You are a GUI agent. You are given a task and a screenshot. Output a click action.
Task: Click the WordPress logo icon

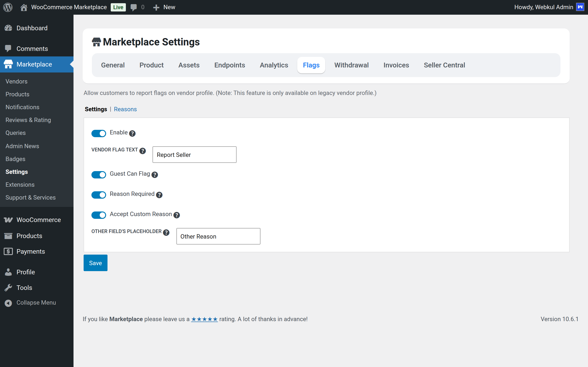point(8,7)
